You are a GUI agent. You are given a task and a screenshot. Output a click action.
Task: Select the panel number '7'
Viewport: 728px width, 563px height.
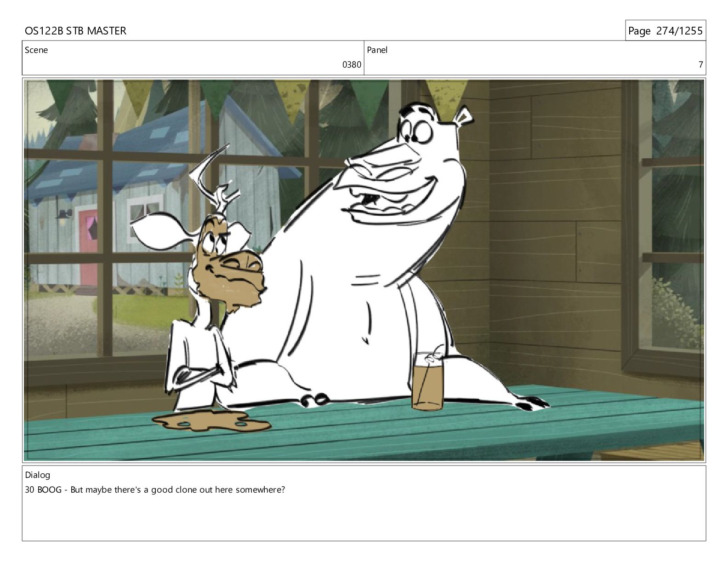pos(700,65)
